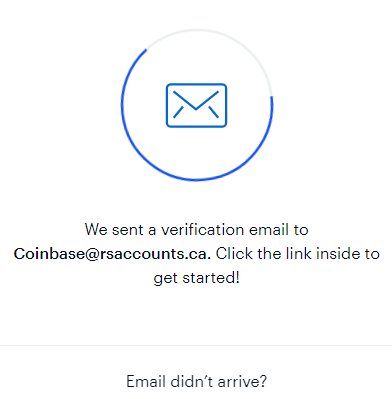Click the word "Email" in the footer prompt
Image resolution: width=392 pixels, height=399 pixels.
click(x=146, y=381)
